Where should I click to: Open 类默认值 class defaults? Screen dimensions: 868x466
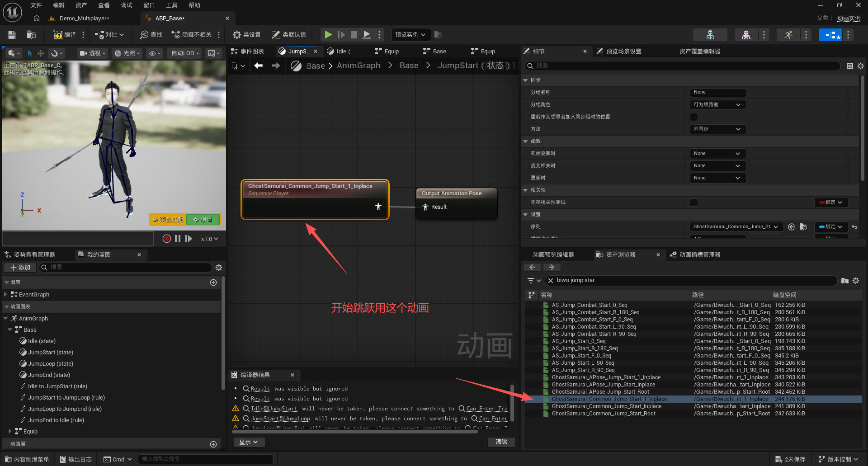pyautogui.click(x=289, y=35)
